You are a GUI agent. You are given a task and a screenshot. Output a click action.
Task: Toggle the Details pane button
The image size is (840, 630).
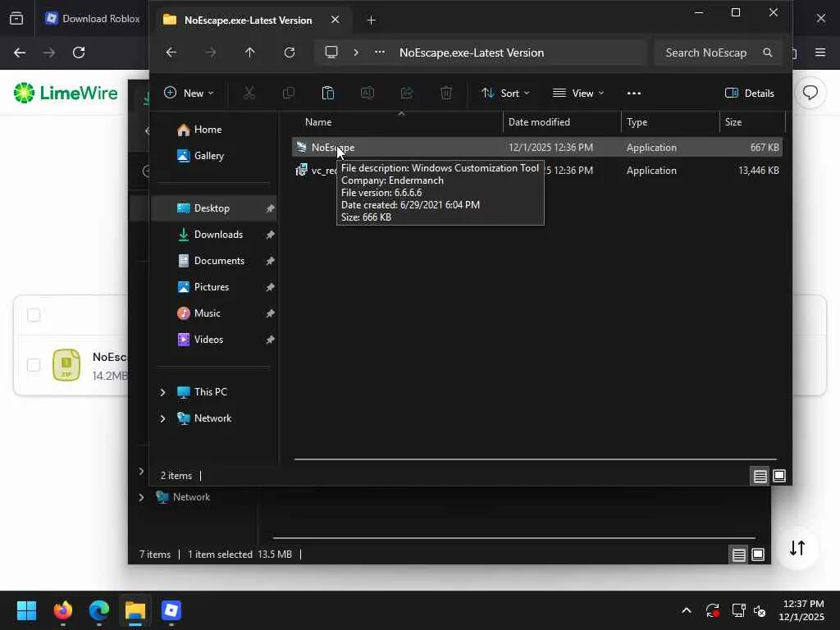coord(749,94)
